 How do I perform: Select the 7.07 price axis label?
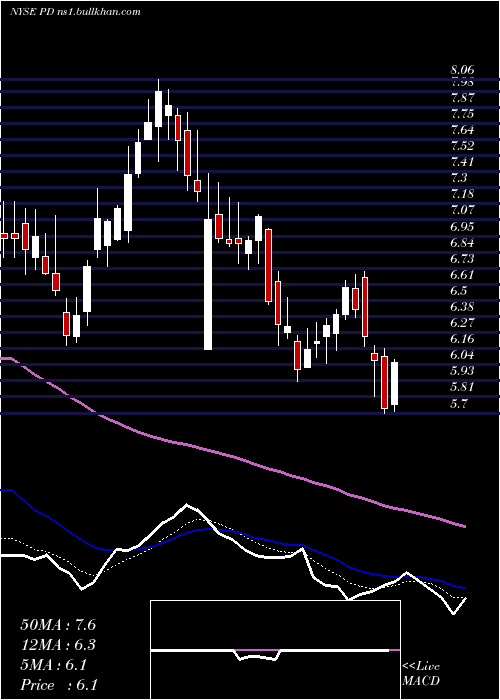pos(462,210)
